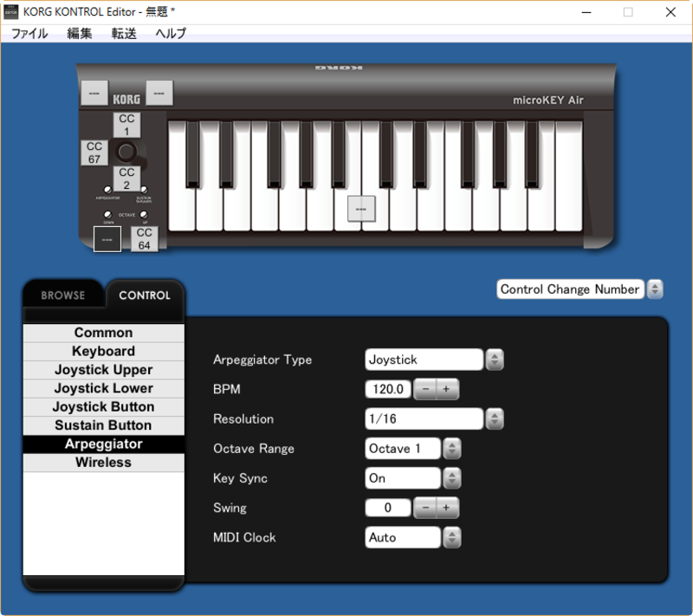Pick Sustain Button in the list
The width and height of the screenshot is (693, 616).
(x=104, y=425)
